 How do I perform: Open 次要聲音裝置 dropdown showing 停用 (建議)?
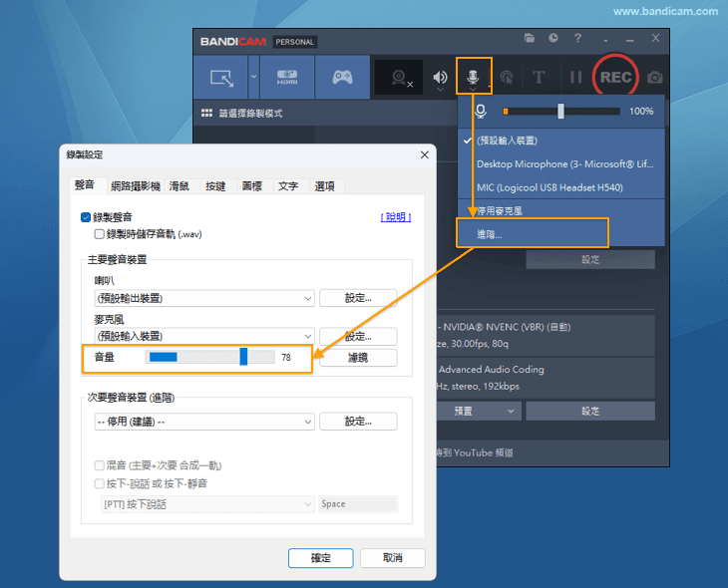point(204,422)
